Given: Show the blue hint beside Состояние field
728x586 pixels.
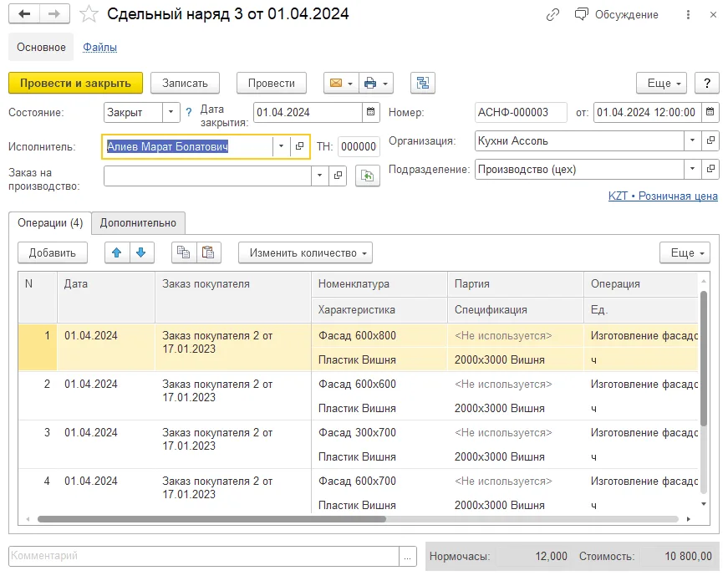Looking at the screenshot, I should 189,112.
